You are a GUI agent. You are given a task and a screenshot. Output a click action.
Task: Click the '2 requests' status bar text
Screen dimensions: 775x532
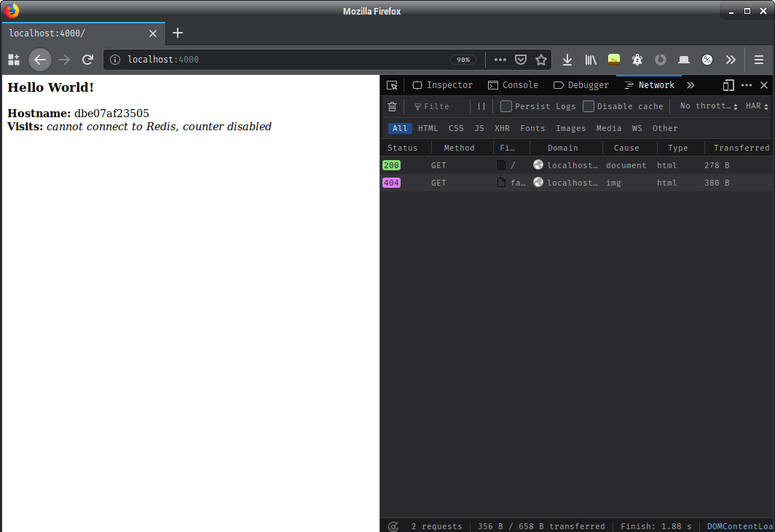436,527
